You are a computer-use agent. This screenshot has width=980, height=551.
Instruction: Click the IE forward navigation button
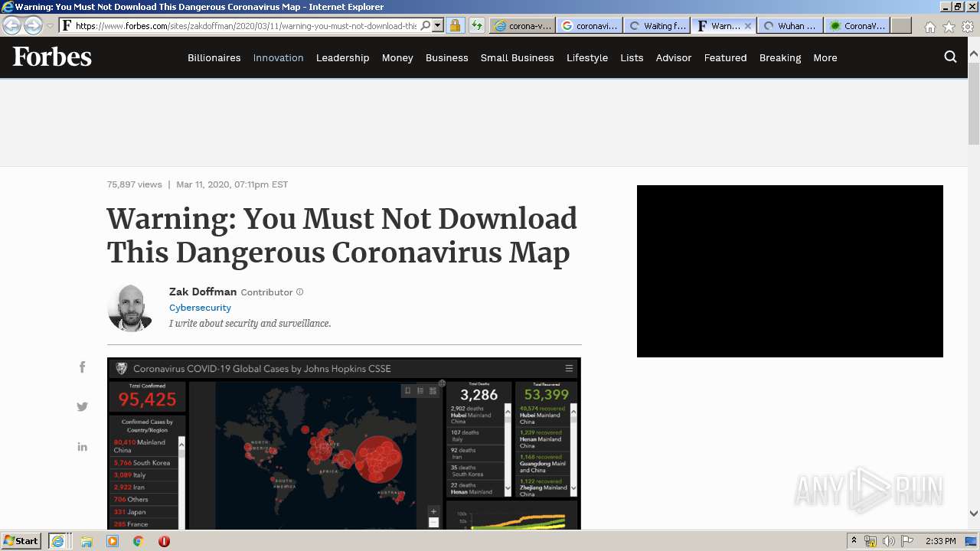click(x=33, y=25)
